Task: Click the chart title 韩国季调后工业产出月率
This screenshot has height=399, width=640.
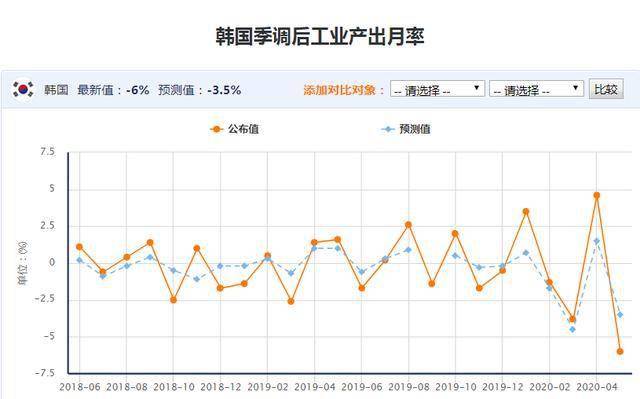Action: pyautogui.click(x=320, y=36)
